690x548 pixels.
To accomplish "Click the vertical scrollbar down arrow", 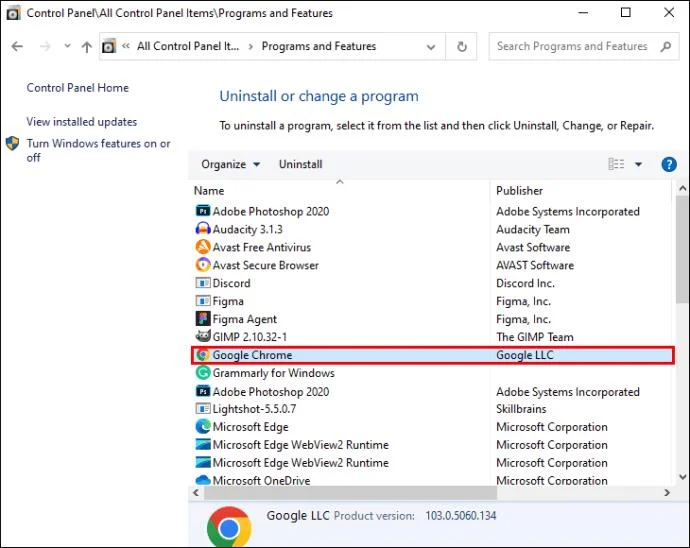I will click(683, 477).
